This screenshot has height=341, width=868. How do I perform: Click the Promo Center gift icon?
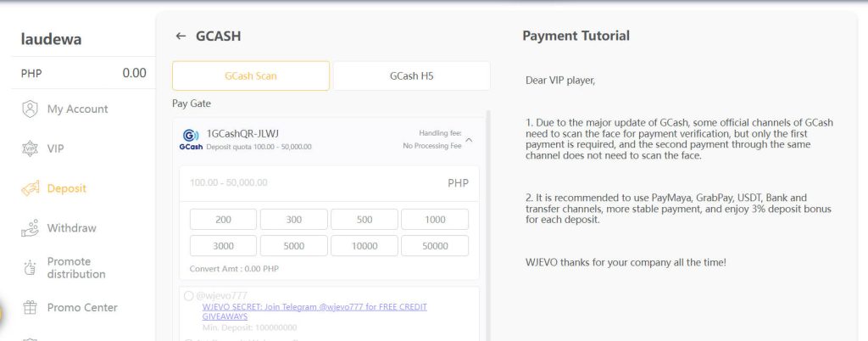[x=30, y=307]
